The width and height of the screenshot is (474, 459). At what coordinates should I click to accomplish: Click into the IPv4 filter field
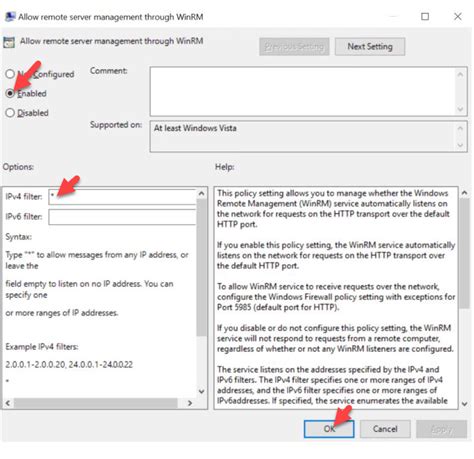(122, 197)
